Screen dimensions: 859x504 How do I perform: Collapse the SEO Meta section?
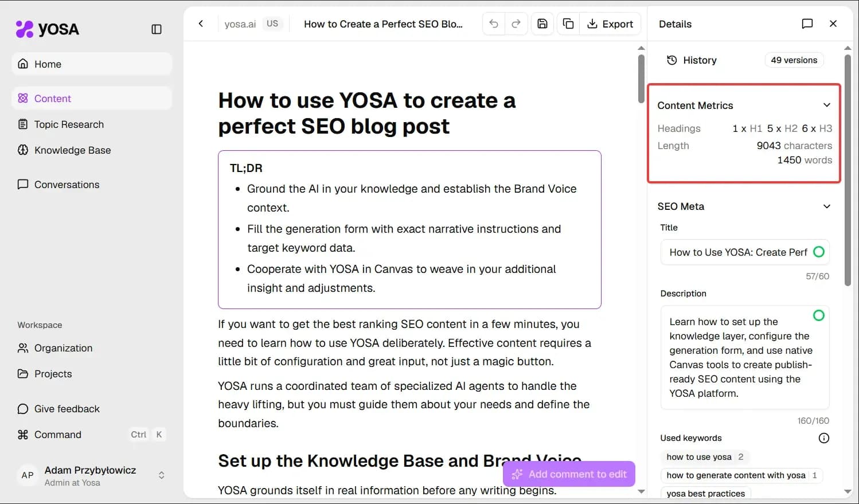[x=827, y=206]
